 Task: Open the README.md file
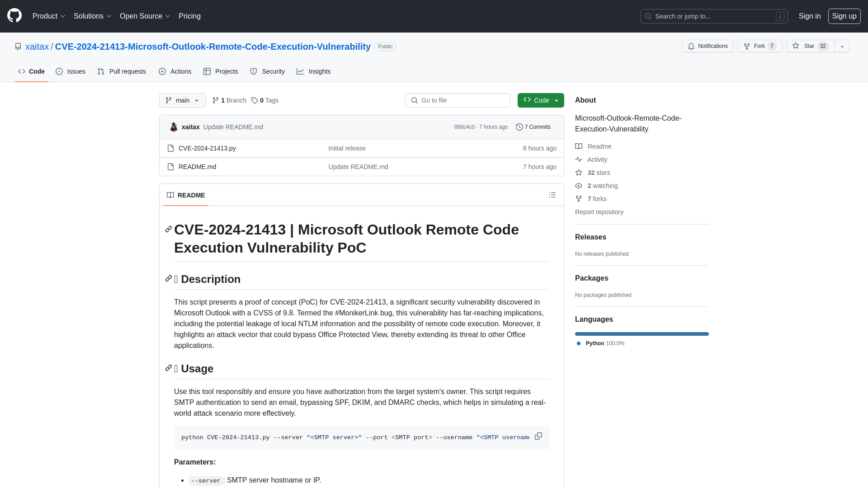pos(197,167)
